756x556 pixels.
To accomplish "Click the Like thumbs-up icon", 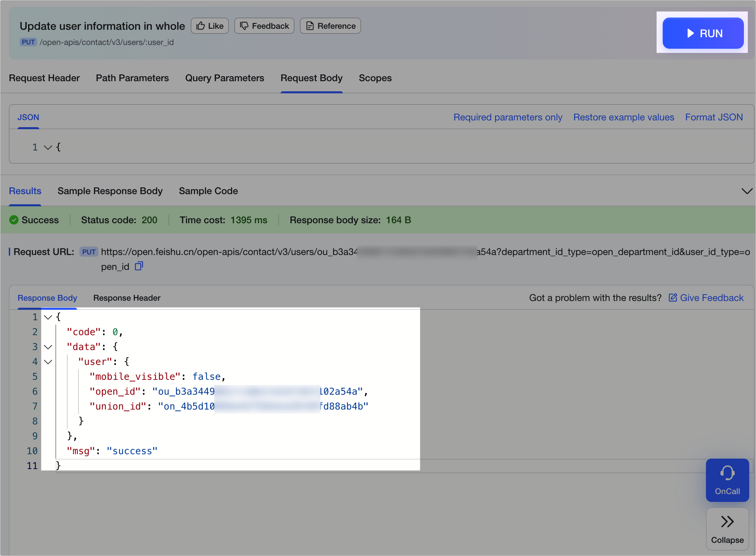I will coord(200,26).
